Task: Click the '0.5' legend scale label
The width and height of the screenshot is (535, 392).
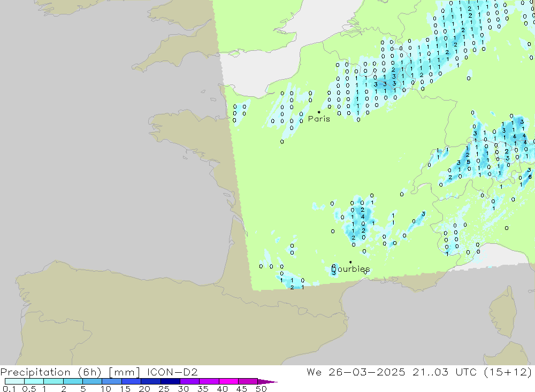Action: click(29, 389)
